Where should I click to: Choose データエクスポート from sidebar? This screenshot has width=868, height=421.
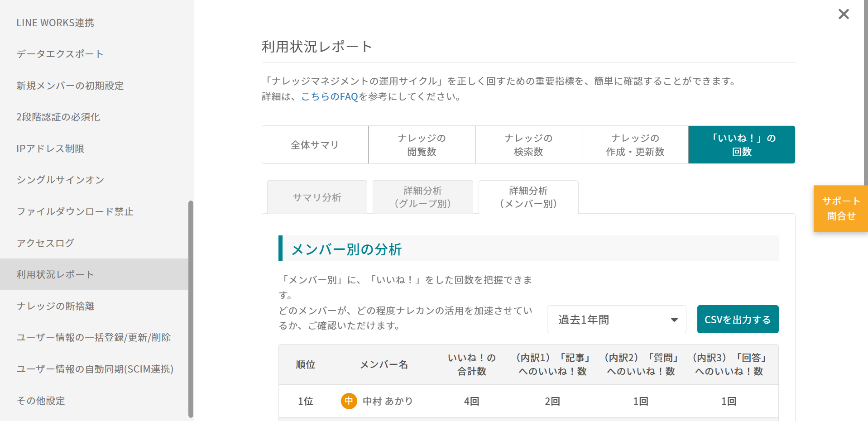click(x=60, y=54)
